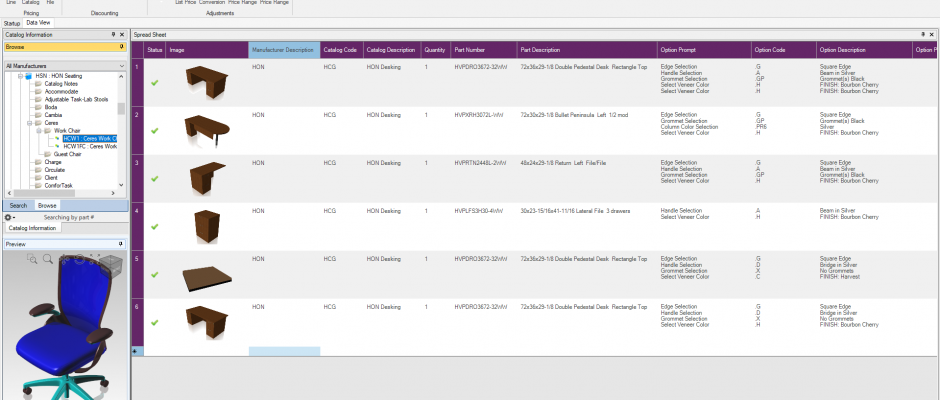Click the bullet peninsula thumbnail in row 2
940x400 pixels.
click(x=207, y=131)
